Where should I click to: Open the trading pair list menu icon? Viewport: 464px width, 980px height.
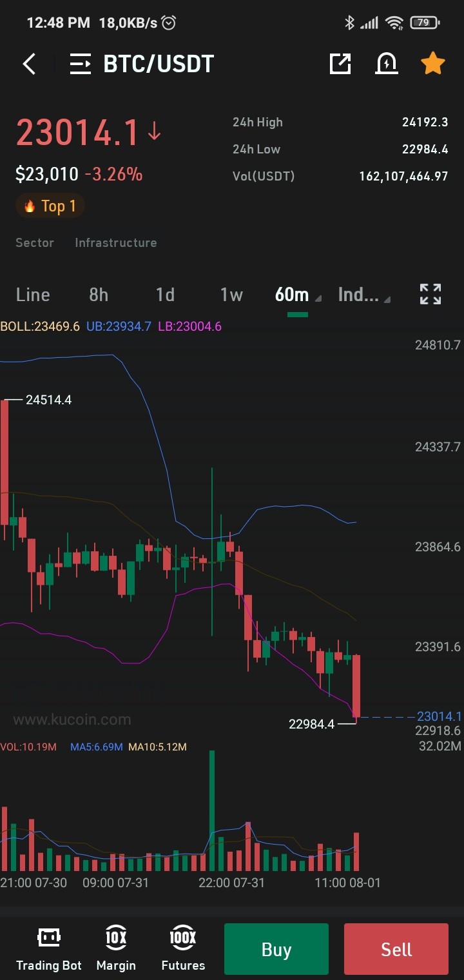[x=81, y=64]
